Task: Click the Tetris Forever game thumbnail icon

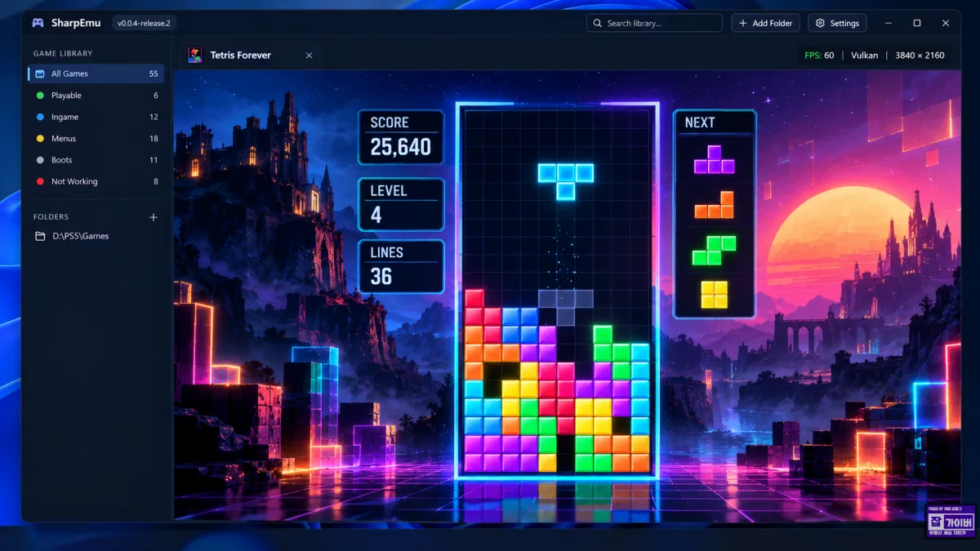Action: (x=195, y=55)
